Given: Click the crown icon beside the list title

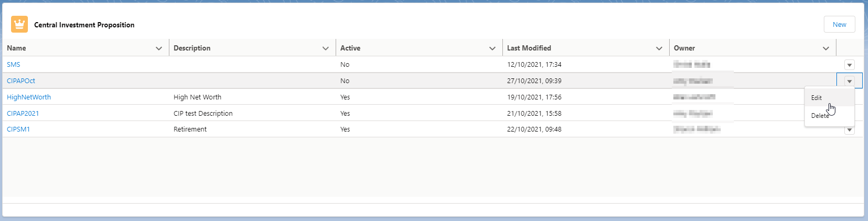Looking at the screenshot, I should click(19, 24).
